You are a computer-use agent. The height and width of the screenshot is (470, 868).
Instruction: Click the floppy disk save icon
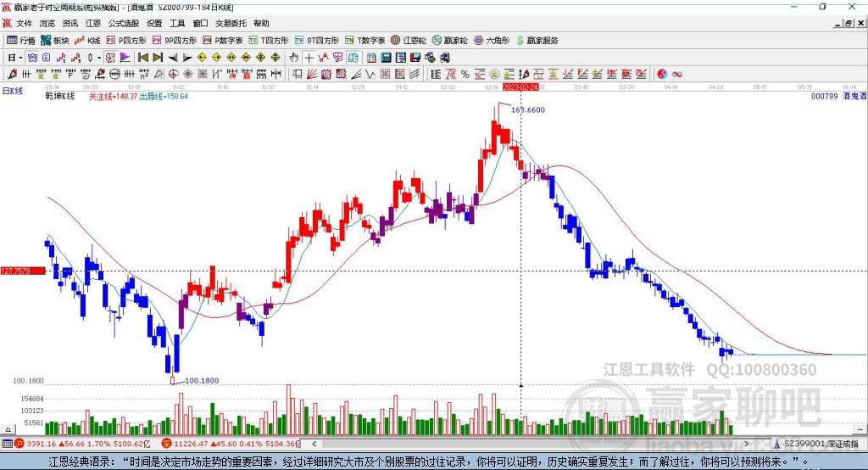415,58
